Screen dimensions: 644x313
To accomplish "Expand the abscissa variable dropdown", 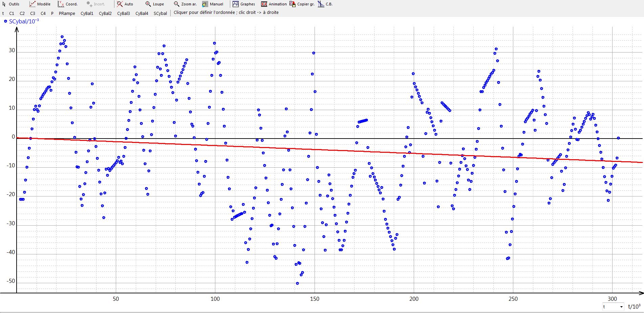I will tap(621, 307).
